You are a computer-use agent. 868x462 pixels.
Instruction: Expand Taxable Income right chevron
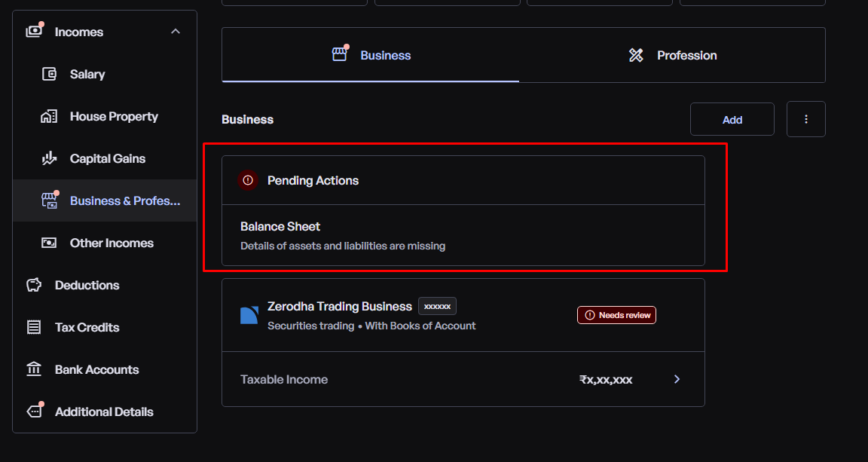point(677,379)
